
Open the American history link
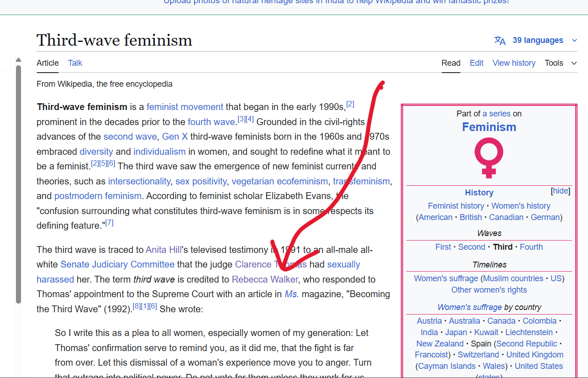436,217
